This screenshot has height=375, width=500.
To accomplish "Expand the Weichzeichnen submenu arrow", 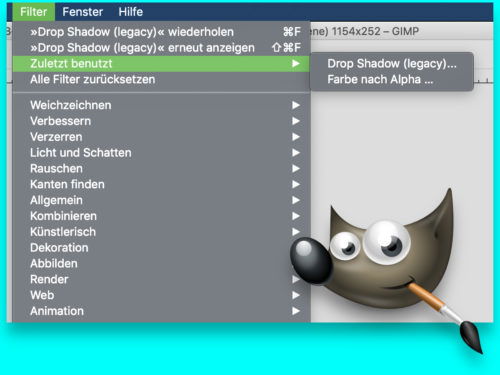I will point(296,105).
